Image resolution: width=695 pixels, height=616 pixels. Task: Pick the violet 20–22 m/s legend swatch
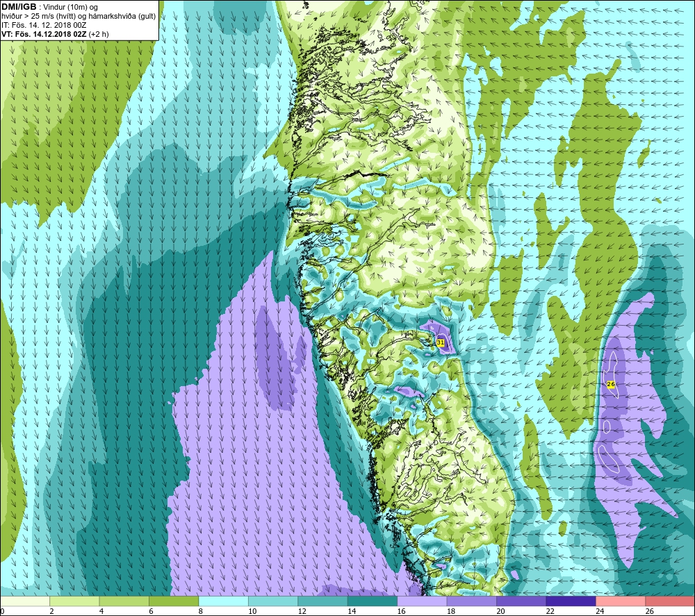pos(521,601)
